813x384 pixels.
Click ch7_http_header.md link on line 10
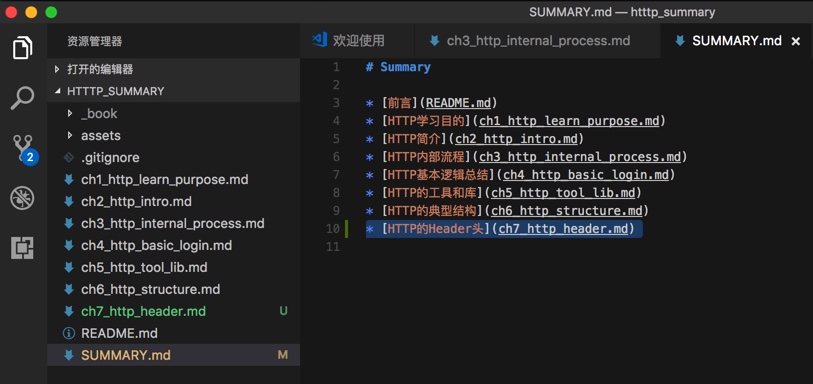pos(563,229)
